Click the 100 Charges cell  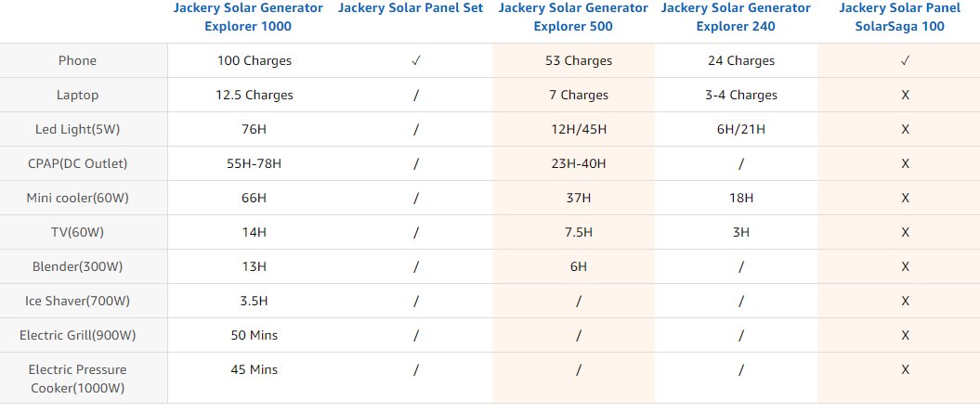click(255, 60)
